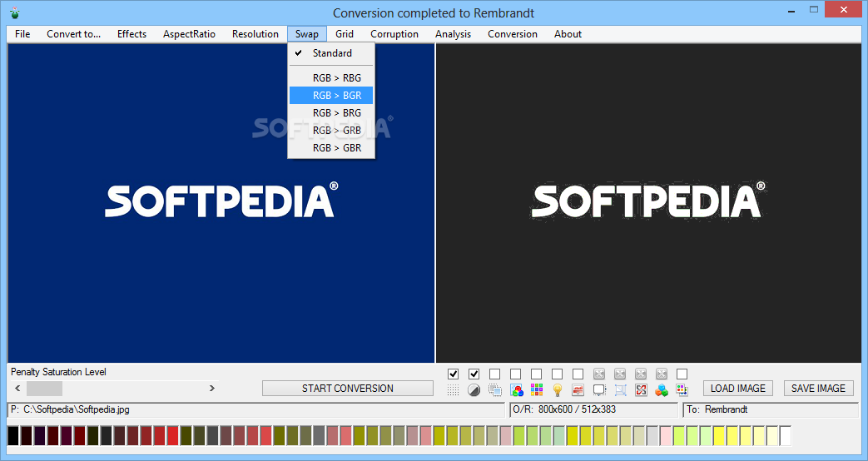The height and width of the screenshot is (461, 868).
Task: Click the RGB color circles icon
Action: (516, 390)
